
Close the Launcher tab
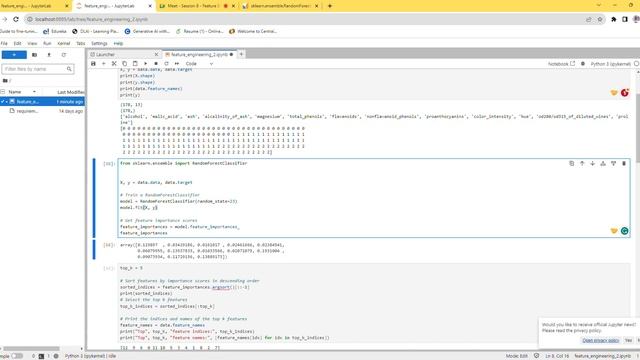(x=156, y=54)
